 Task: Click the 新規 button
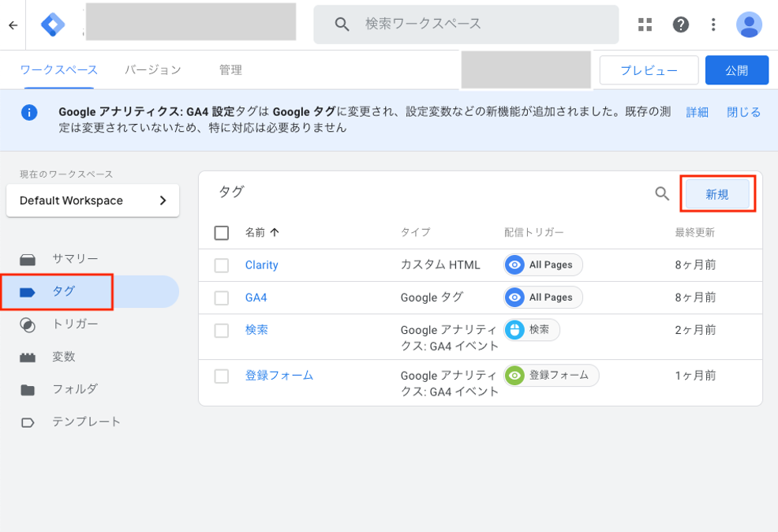[717, 194]
